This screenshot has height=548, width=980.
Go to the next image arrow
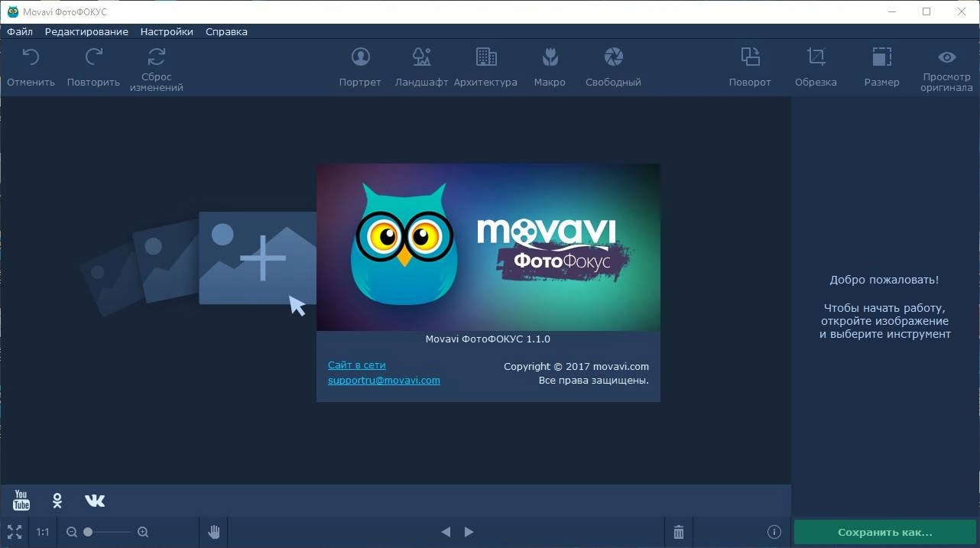click(469, 532)
